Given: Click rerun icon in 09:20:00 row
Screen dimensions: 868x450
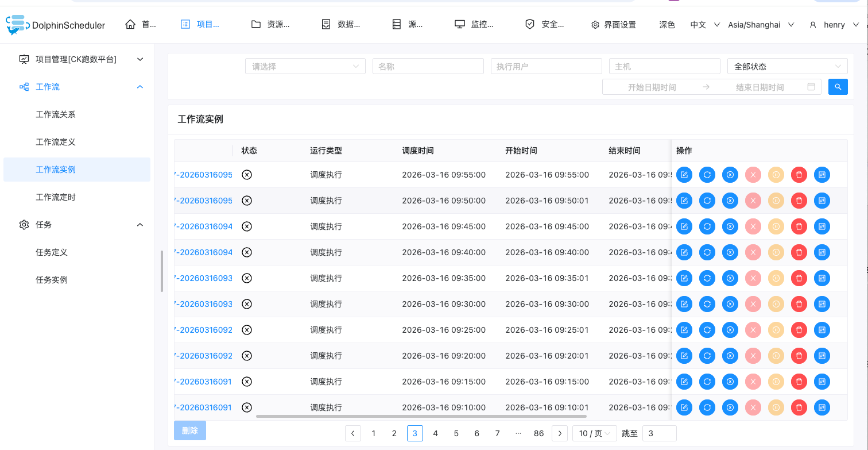Looking at the screenshot, I should coord(707,356).
